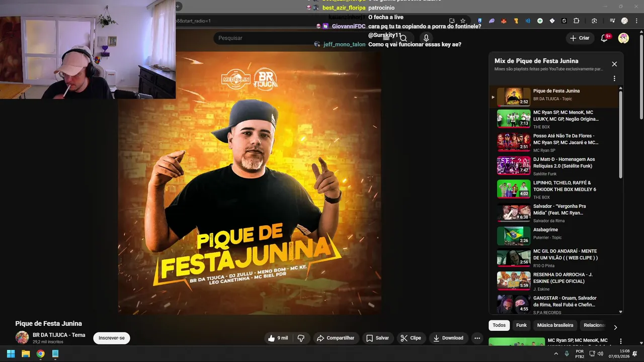Show hidden system tray icons chevron
Screen dimensions: 644x362
pyautogui.click(x=556, y=353)
